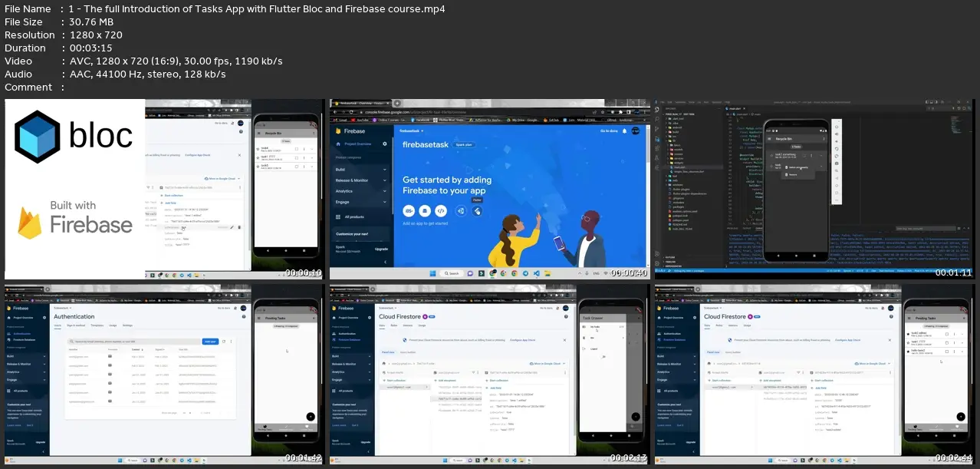980x469 pixels.
Task: Expand Engage section in 00:00:40 sidebar
Action: pyautogui.click(x=361, y=202)
